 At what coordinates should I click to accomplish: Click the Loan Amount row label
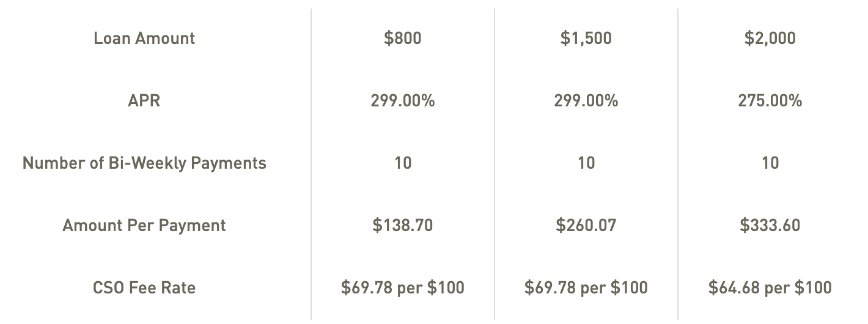pos(144,39)
